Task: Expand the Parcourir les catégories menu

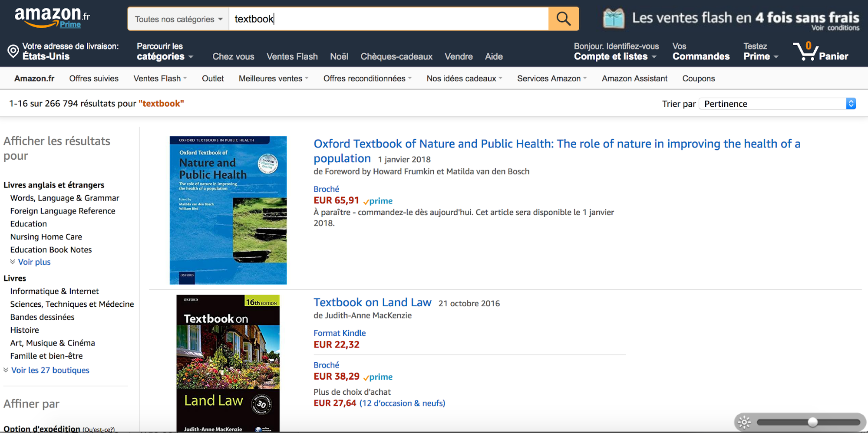Action: [164, 51]
